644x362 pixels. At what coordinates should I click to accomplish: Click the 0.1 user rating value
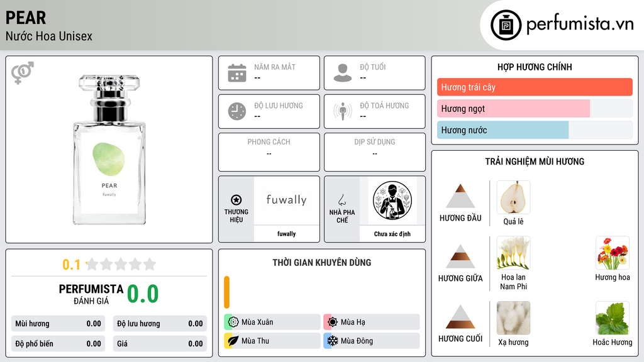[x=72, y=265]
